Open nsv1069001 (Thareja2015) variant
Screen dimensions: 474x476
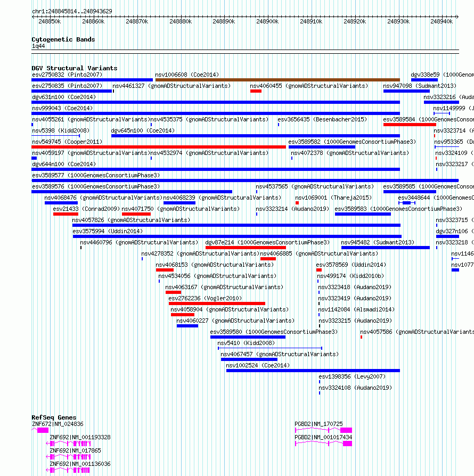pyautogui.click(x=333, y=198)
